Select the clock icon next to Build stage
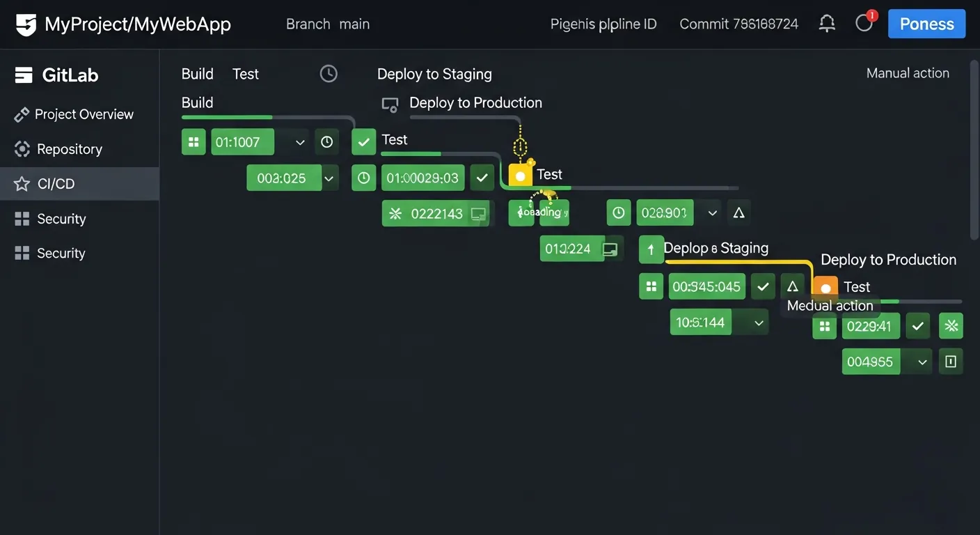The height and width of the screenshot is (535, 980). [328, 73]
